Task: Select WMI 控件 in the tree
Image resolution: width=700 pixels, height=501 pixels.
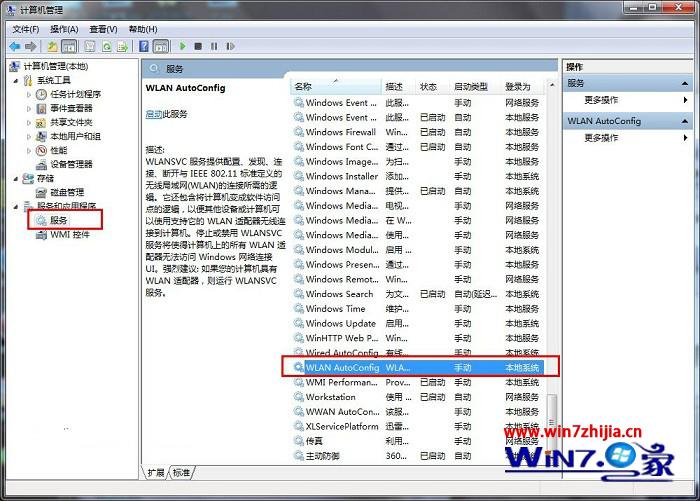Action: (70, 234)
